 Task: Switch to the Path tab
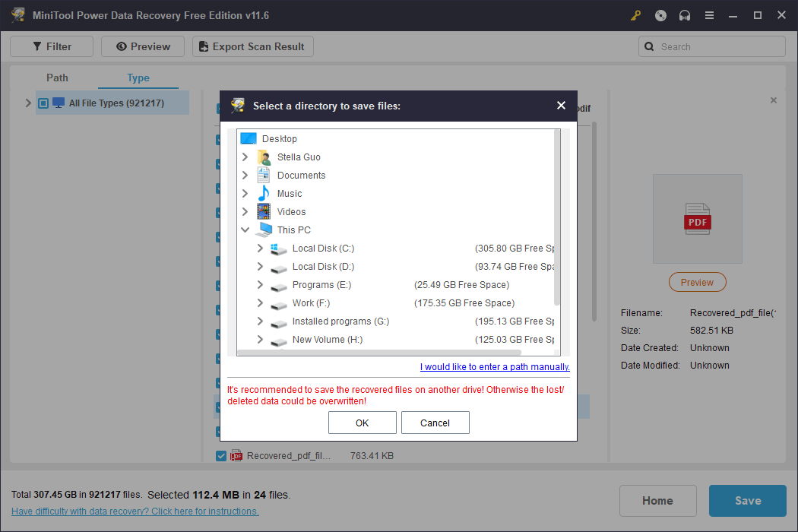[57, 78]
